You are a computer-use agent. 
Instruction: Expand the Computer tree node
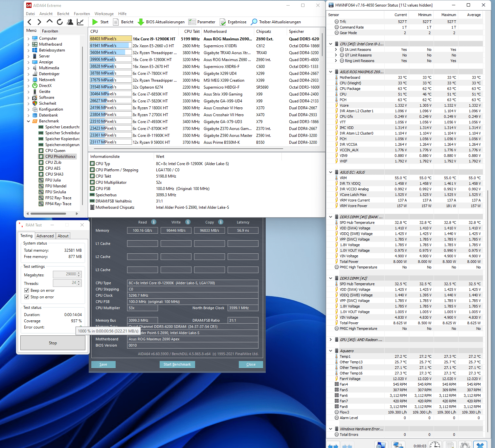[x=29, y=38]
